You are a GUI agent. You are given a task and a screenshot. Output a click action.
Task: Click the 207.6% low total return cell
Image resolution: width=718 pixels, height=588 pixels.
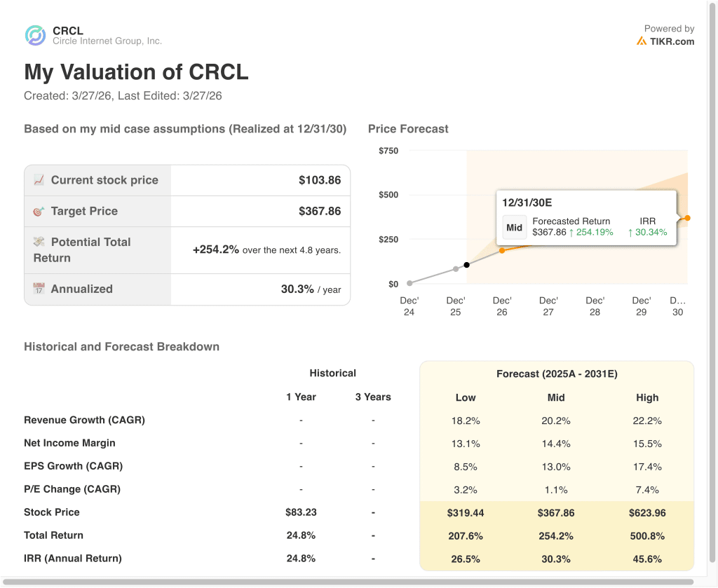(466, 536)
